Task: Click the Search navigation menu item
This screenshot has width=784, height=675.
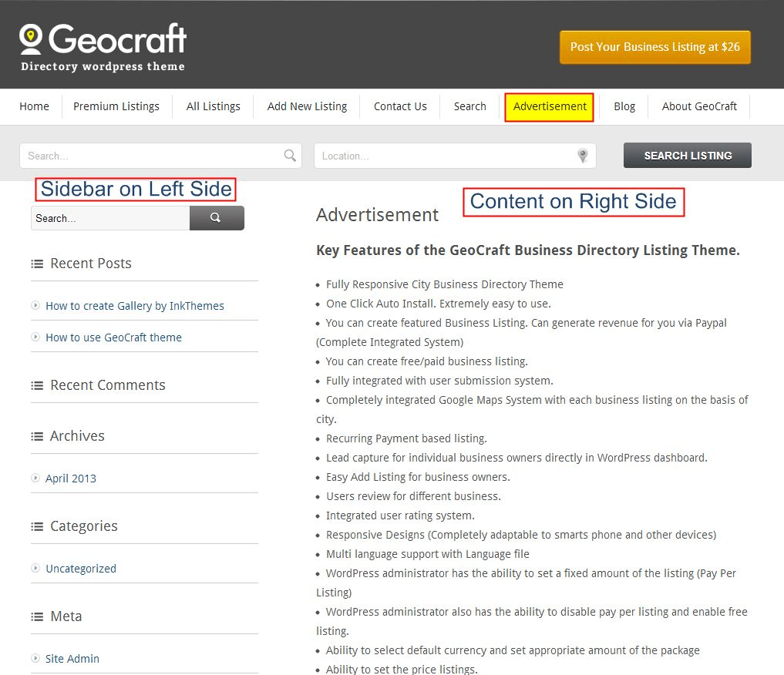Action: [470, 106]
